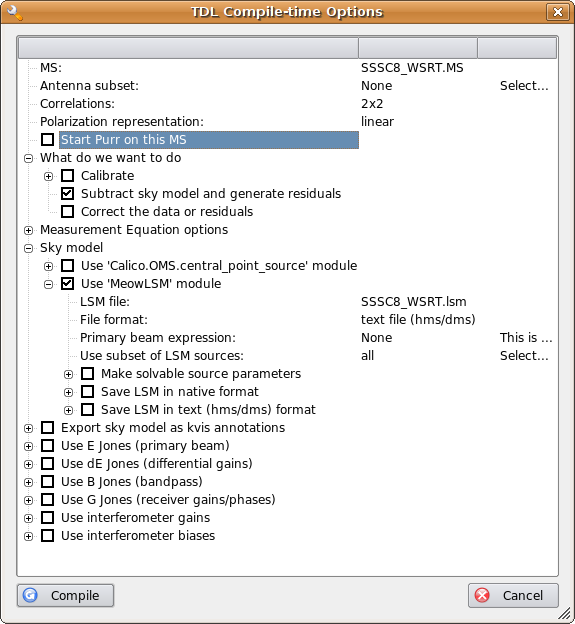
Task: Expand Use E Jones (primary beam) options
Action: (28, 446)
